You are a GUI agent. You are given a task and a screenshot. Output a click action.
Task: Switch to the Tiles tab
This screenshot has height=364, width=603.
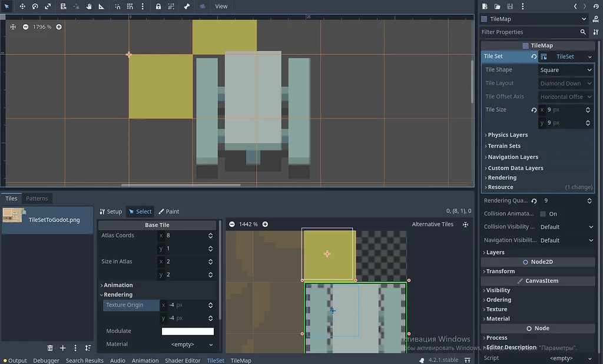[x=11, y=198]
